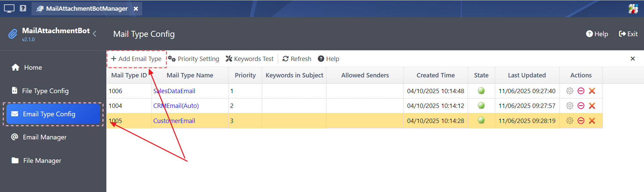The image size is (644, 192).
Task: Delete the CustomerEmail row with X icon
Action: point(592,121)
